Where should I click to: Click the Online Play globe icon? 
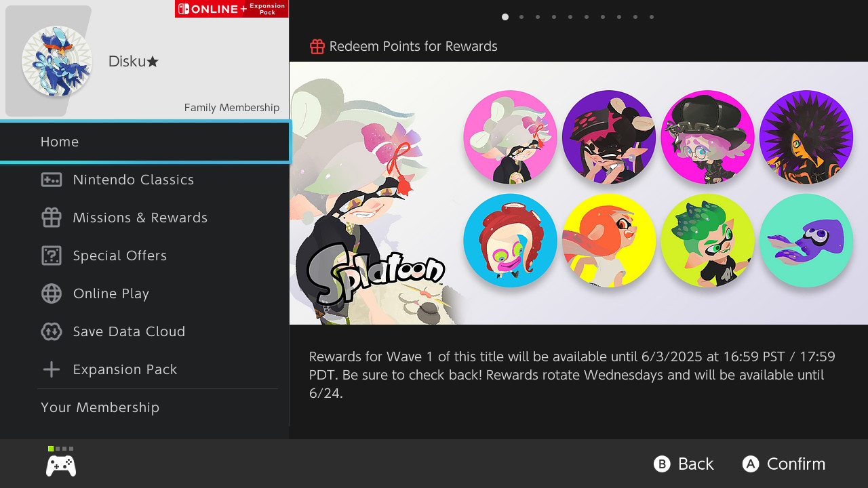[52, 293]
